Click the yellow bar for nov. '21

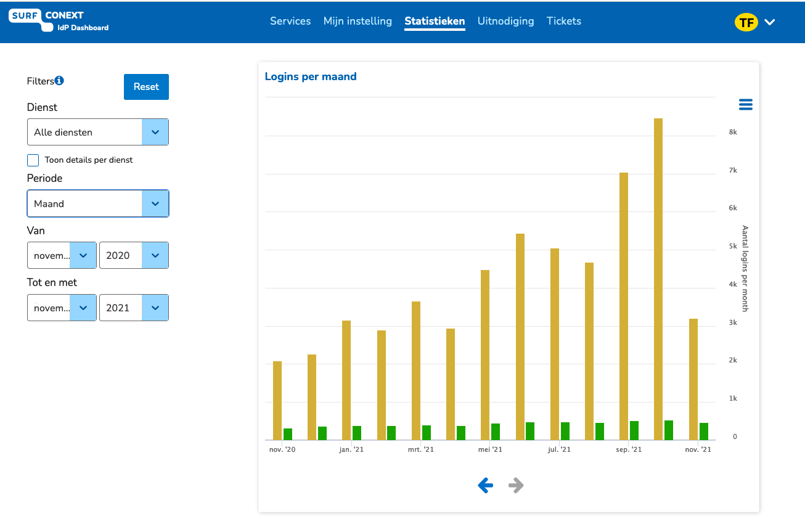[693, 379]
